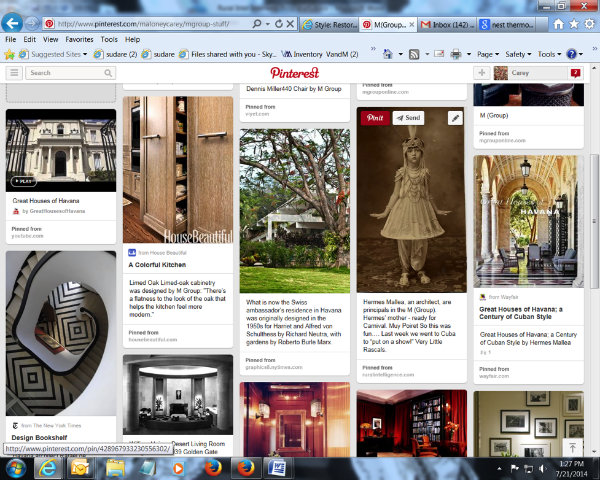
Task: Open the A Colorful Kitchen link
Action: [x=157, y=265]
